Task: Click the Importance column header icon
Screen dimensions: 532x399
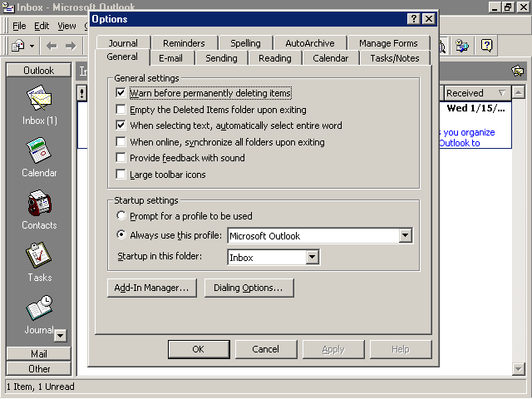Action: [81, 93]
